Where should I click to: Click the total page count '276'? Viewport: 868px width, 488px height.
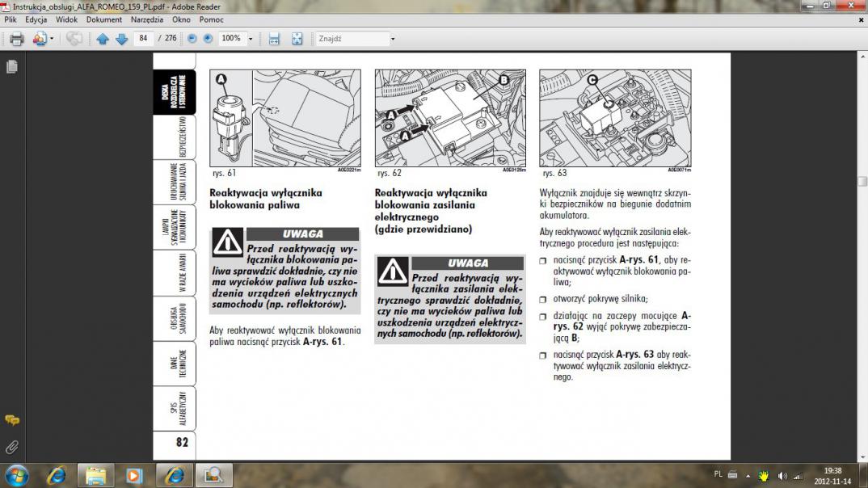point(171,38)
